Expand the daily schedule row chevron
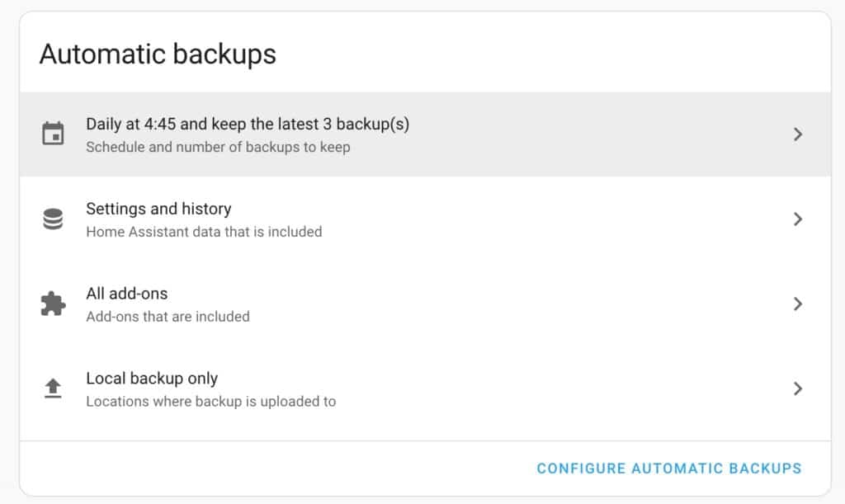The height and width of the screenshot is (504, 845). pos(797,134)
